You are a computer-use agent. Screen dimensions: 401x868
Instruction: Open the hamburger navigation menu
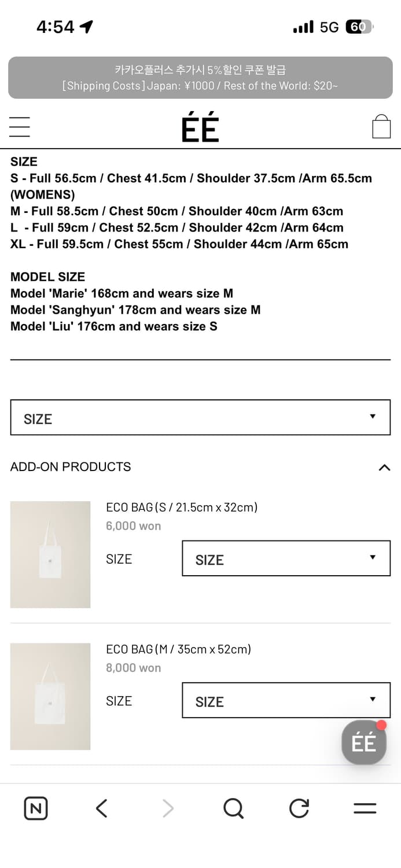pos(19,126)
